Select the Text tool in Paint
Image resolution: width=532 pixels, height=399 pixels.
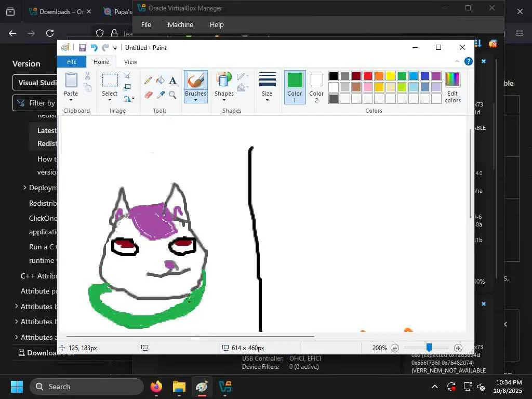172,81
